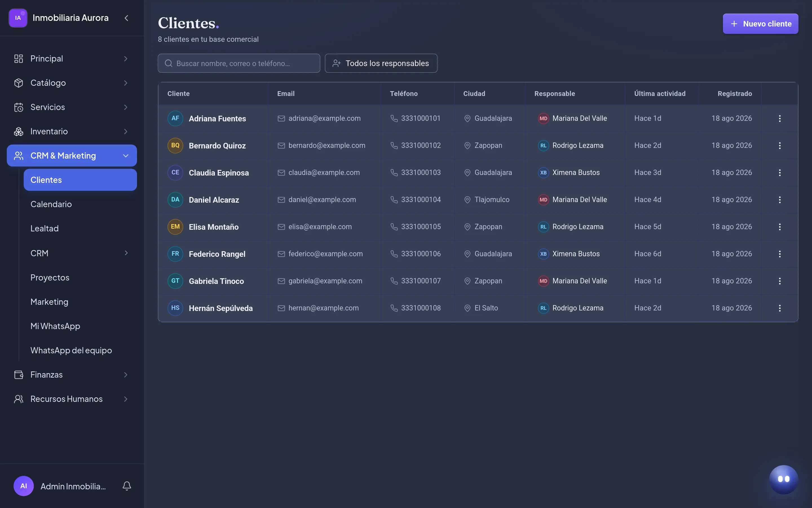The image size is (812, 508).
Task: Click the Última actividad column header
Action: (660, 93)
